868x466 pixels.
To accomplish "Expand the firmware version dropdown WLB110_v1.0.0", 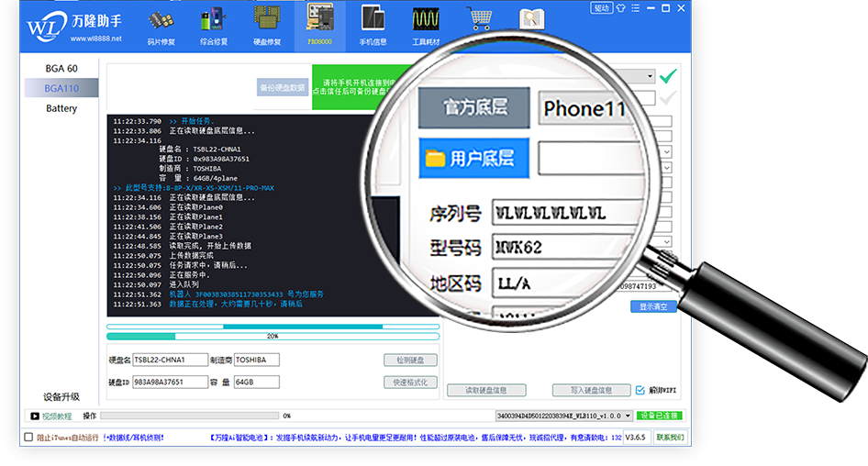I will [628, 416].
